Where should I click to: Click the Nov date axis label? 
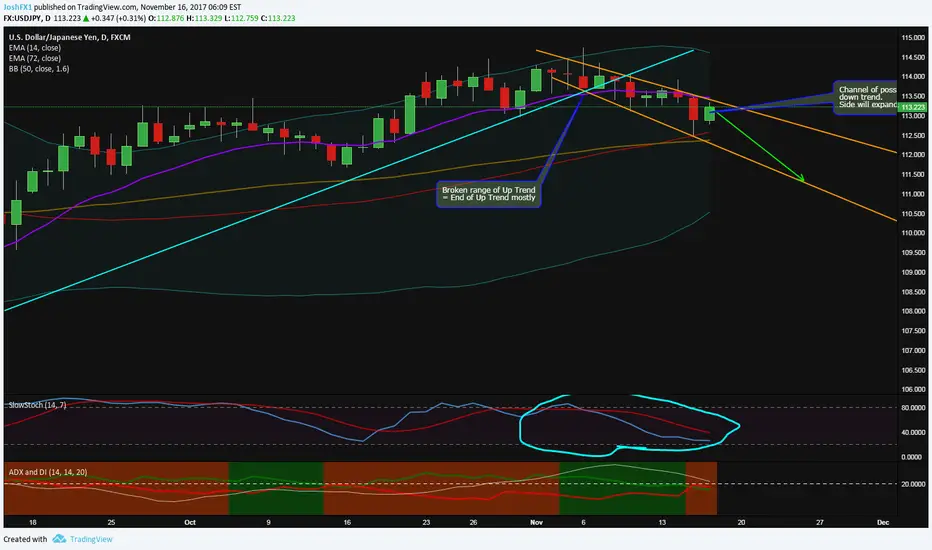[536, 522]
